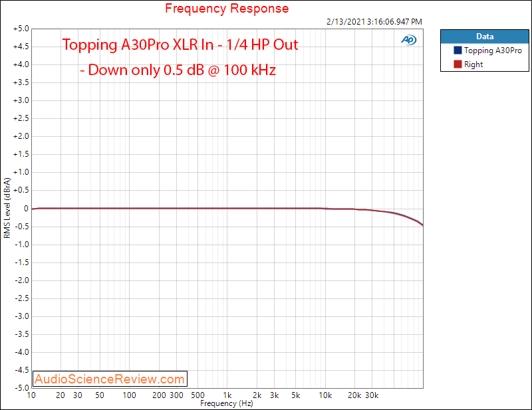This screenshot has height=410, width=532.
Task: Click the 2k x-axis tick label
Action: (x=257, y=395)
